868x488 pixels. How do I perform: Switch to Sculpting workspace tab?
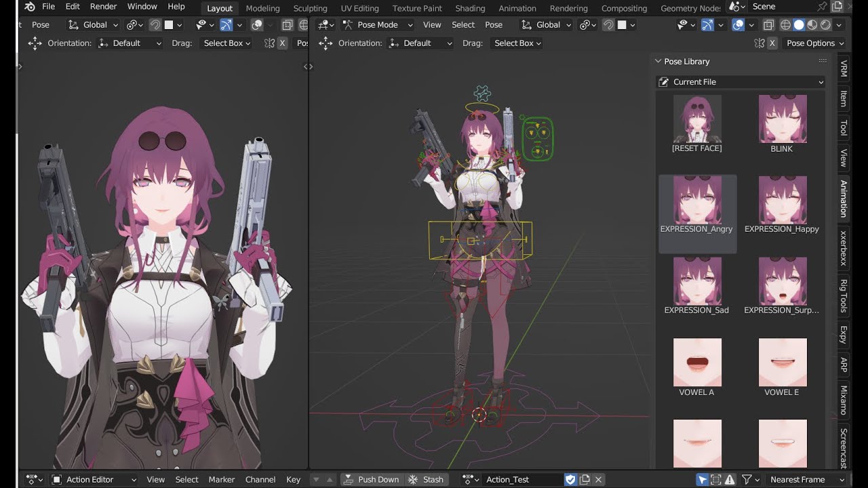point(310,8)
